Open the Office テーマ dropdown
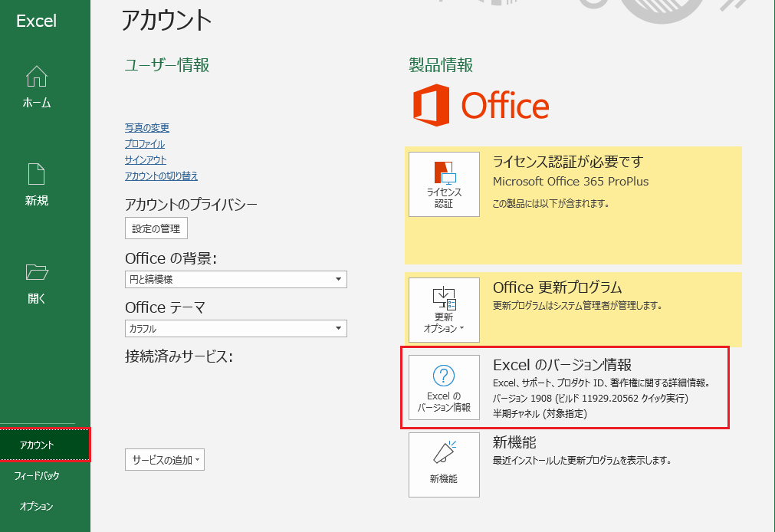Viewport: 775px width, 532px height. pos(236,328)
